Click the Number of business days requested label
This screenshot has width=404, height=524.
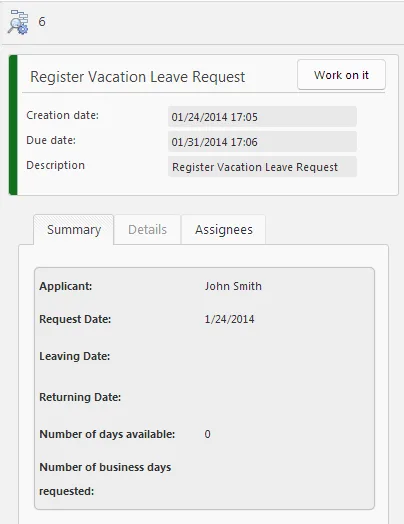(105, 479)
